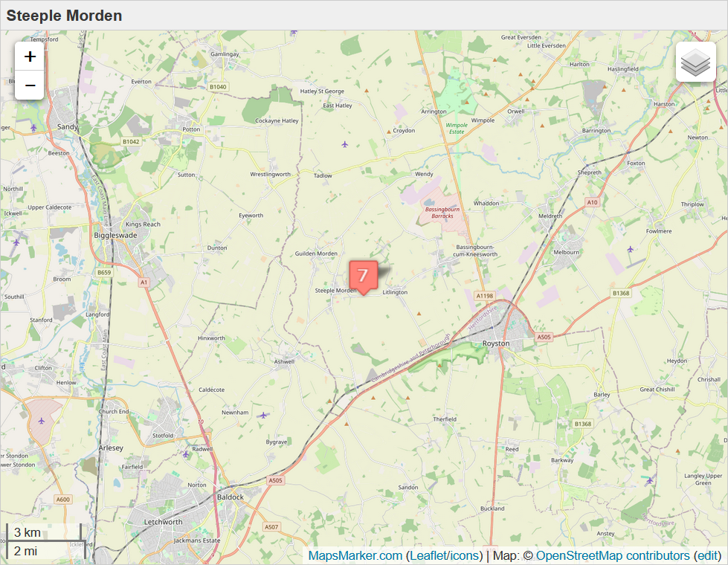Screen dimensions: 728x565
Task: Click the Biggleswade town label
Action: coord(115,236)
